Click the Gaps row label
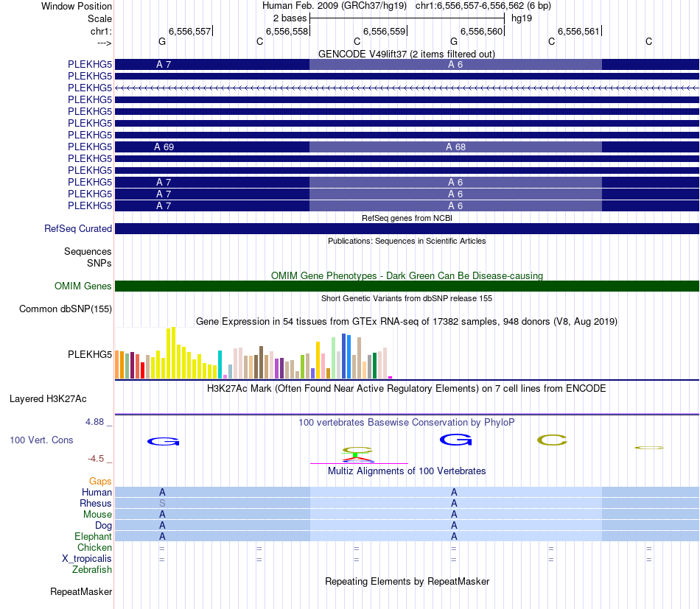This screenshot has width=700, height=609. click(x=100, y=481)
